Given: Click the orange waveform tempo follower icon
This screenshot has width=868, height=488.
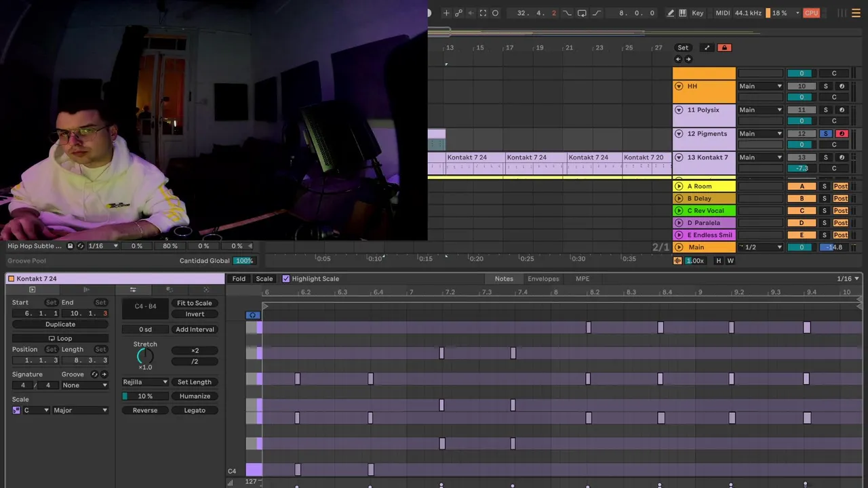Looking at the screenshot, I should click(677, 261).
